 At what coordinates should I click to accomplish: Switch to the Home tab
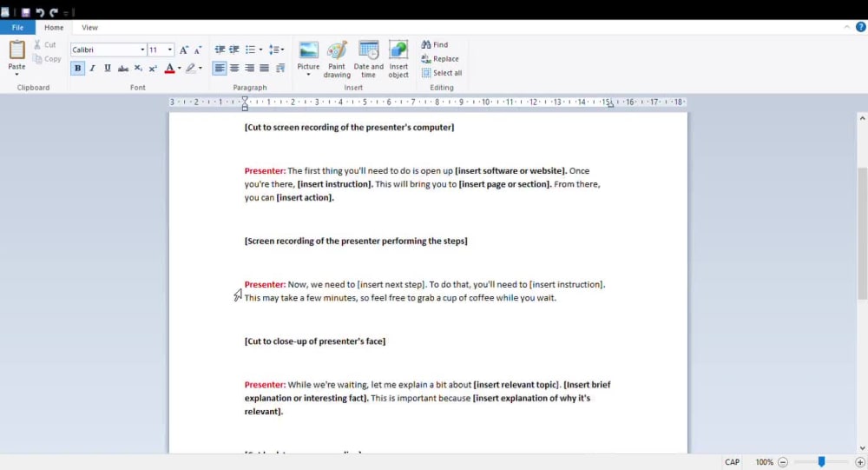(x=54, y=27)
